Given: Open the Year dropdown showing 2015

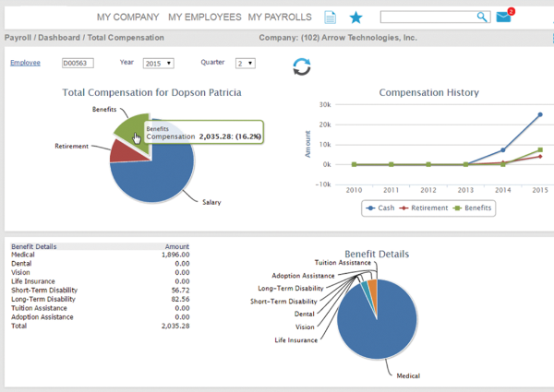Looking at the screenshot, I should [x=158, y=64].
